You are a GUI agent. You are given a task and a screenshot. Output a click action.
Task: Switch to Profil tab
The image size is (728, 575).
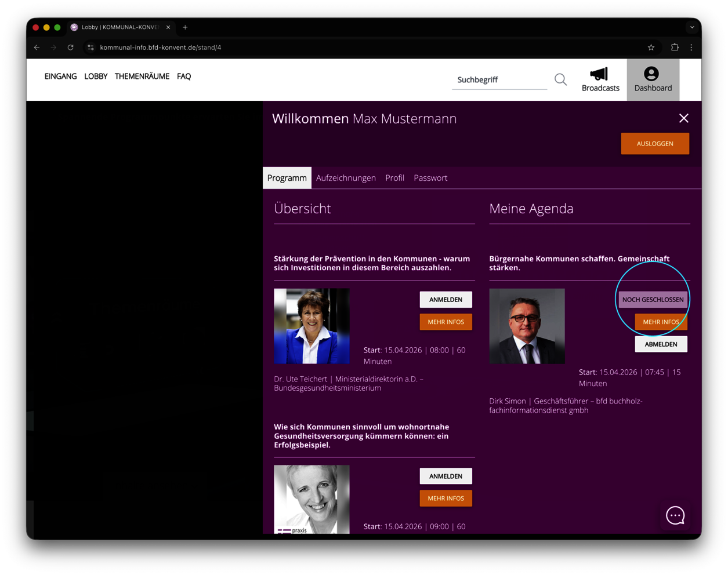tap(394, 178)
